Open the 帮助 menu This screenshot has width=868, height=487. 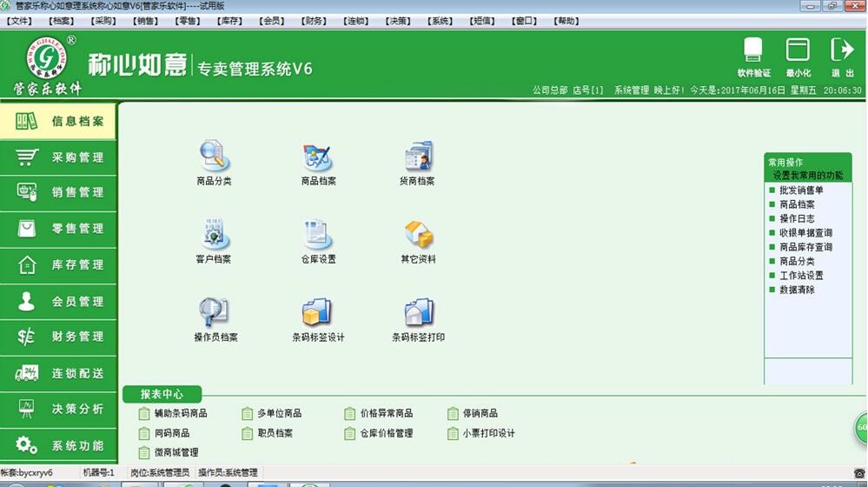(x=566, y=21)
